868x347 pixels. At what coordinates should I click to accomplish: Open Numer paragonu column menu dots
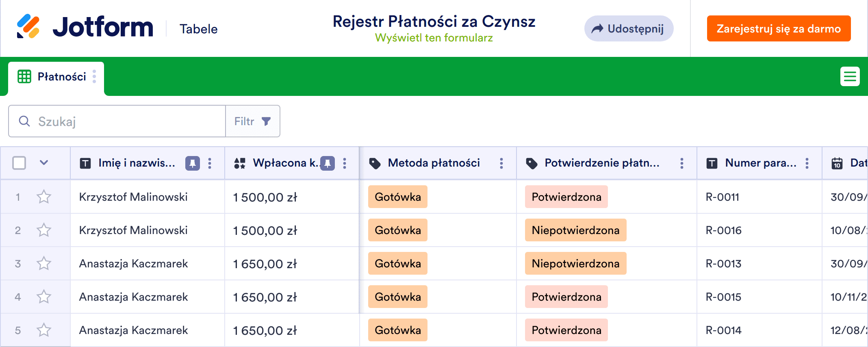coord(807,163)
